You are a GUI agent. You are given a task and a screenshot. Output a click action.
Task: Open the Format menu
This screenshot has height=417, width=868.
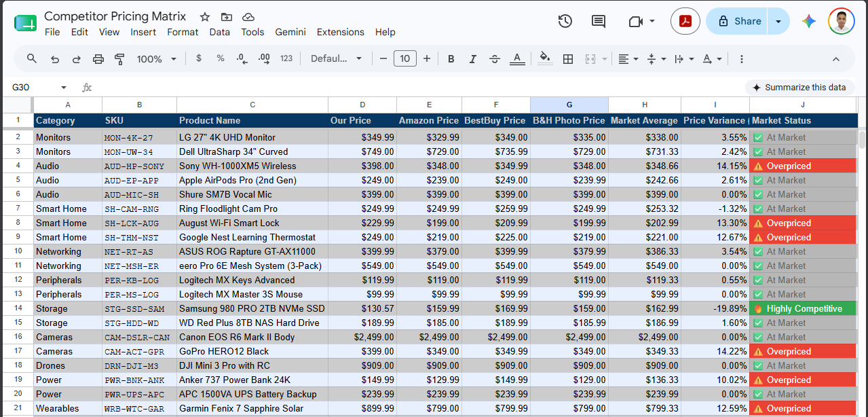[183, 32]
